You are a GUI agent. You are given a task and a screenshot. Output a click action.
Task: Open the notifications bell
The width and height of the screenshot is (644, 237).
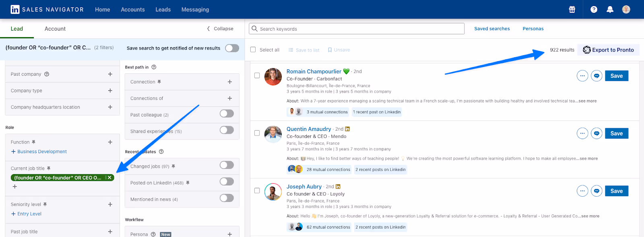[610, 9]
